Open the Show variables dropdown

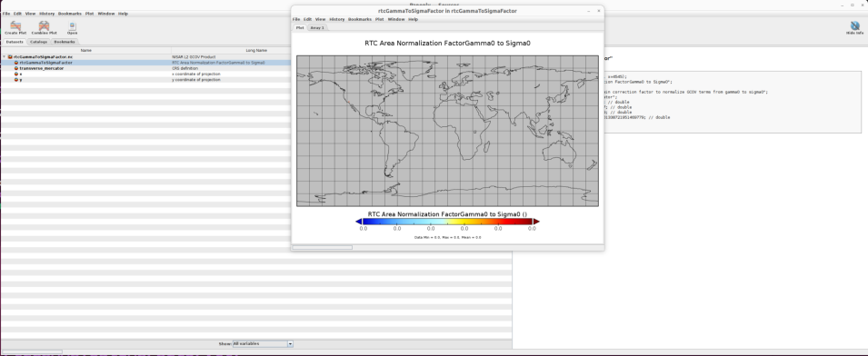pyautogui.click(x=290, y=344)
